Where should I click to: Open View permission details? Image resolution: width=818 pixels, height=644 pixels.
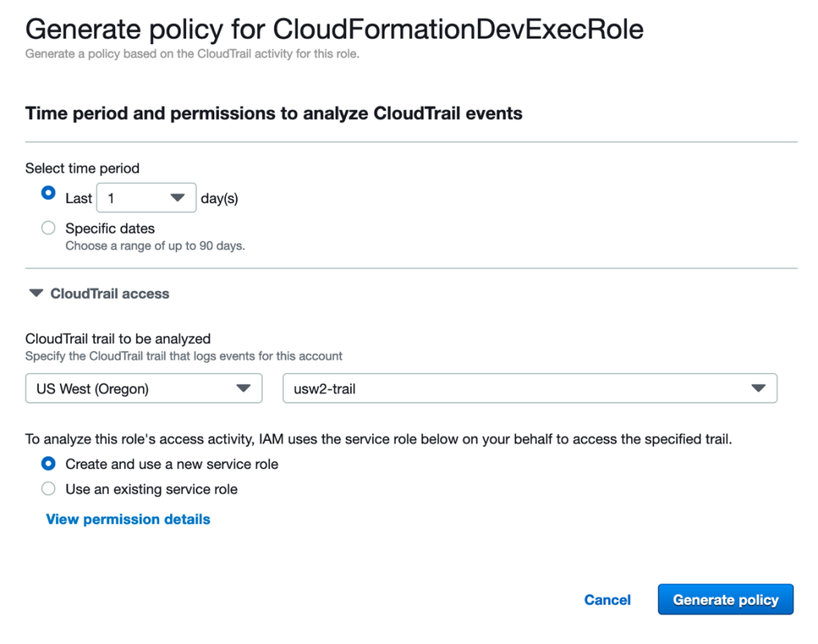pyautogui.click(x=128, y=519)
